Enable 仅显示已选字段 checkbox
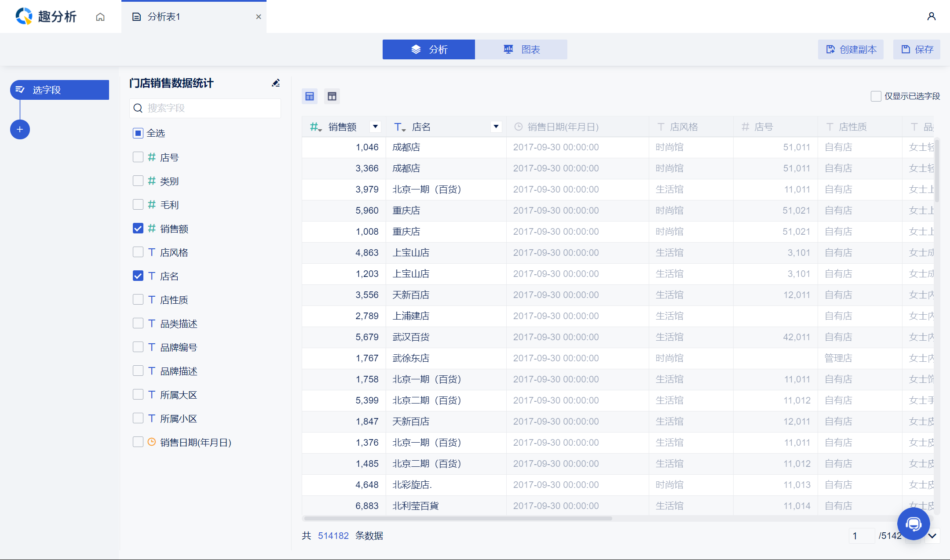Viewport: 950px width, 560px height. 876,96
